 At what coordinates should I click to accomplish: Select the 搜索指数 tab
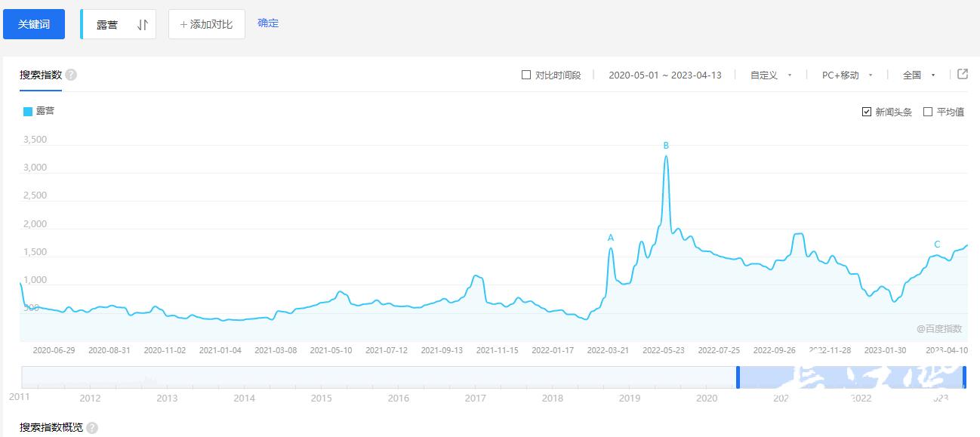tap(41, 75)
